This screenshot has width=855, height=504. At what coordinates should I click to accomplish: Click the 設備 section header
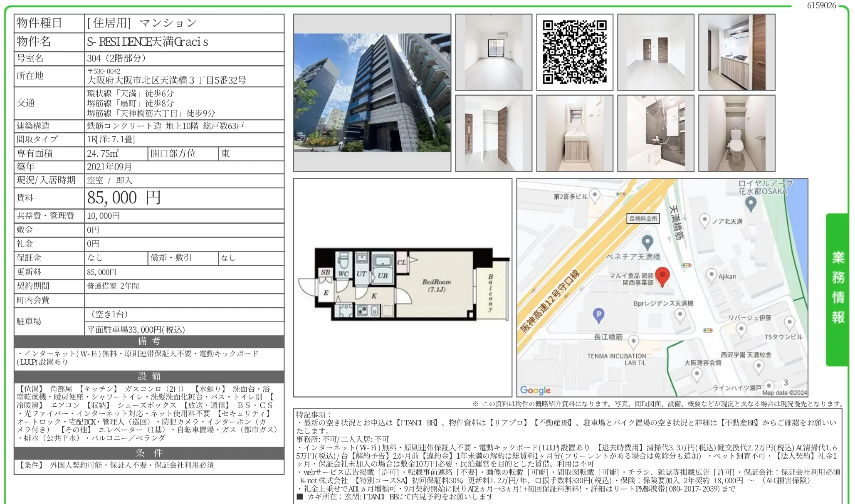point(149,376)
